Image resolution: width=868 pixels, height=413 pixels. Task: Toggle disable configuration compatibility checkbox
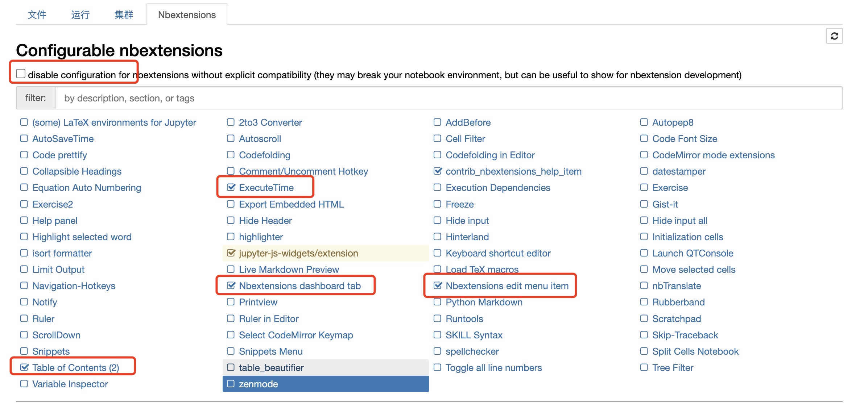tap(21, 74)
